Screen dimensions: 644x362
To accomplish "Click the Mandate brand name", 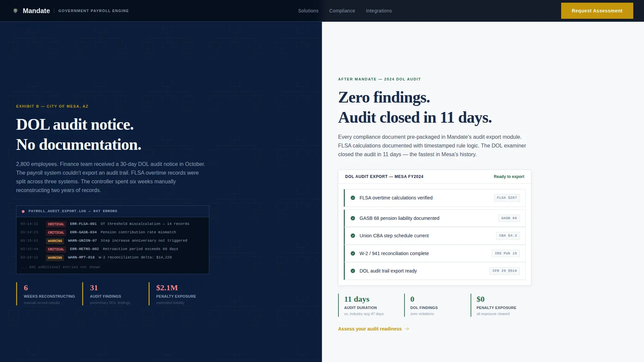I will pos(36,11).
